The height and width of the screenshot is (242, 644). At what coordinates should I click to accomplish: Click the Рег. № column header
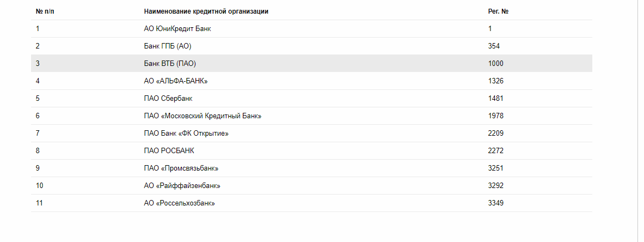498,11
